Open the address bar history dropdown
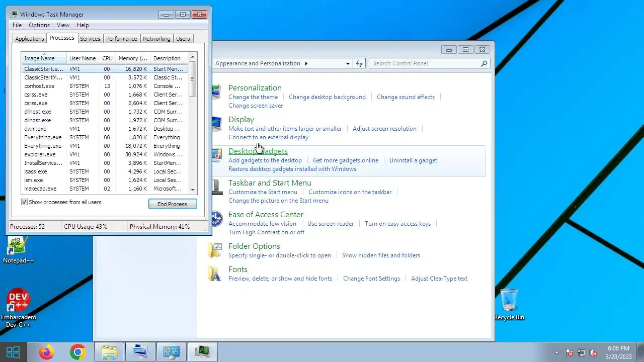 (x=348, y=63)
